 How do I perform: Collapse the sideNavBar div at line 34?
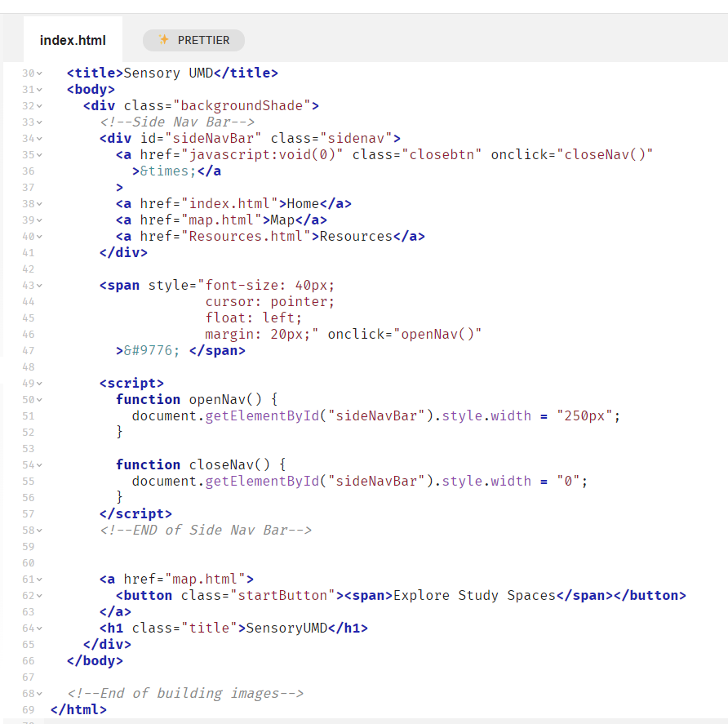(39, 139)
